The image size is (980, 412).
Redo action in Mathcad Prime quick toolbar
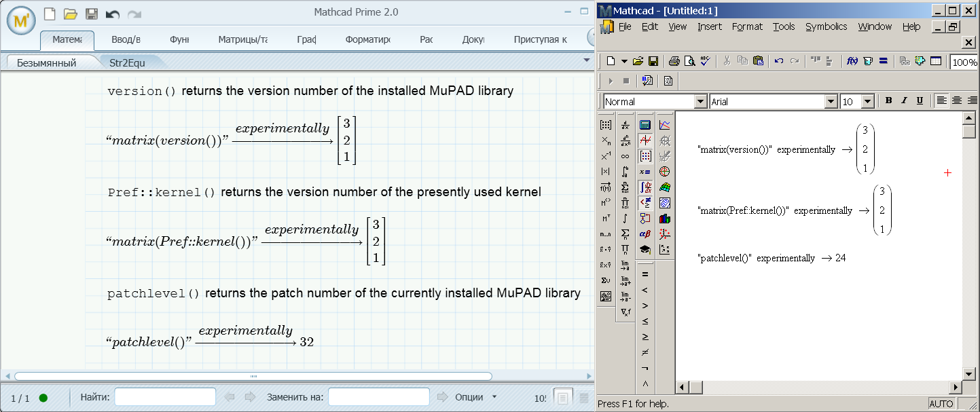[x=134, y=13]
